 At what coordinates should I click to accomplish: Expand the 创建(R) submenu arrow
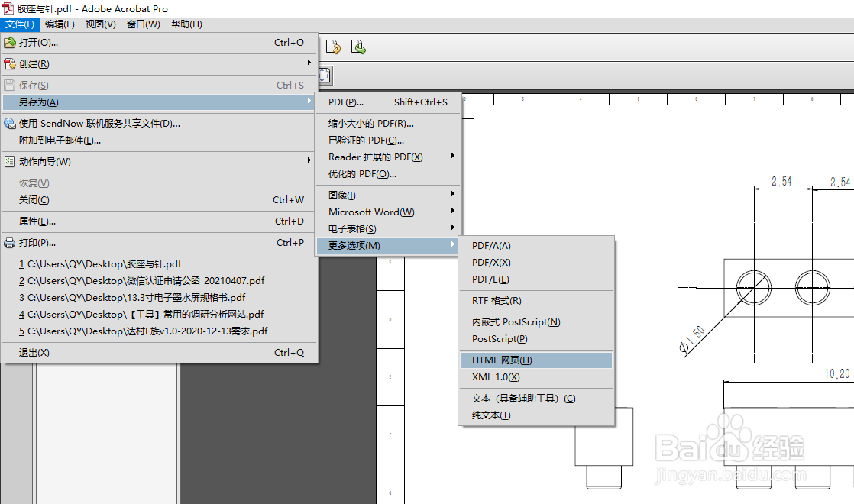(x=309, y=63)
